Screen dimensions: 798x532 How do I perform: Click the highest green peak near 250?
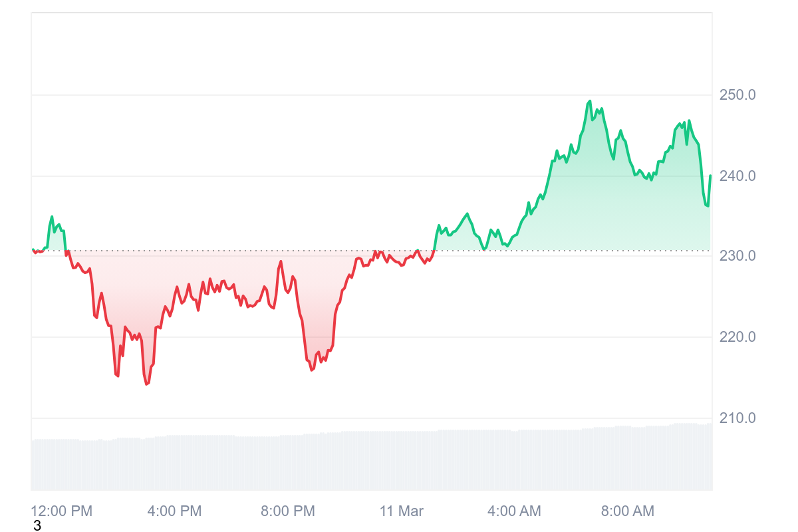tap(589, 102)
